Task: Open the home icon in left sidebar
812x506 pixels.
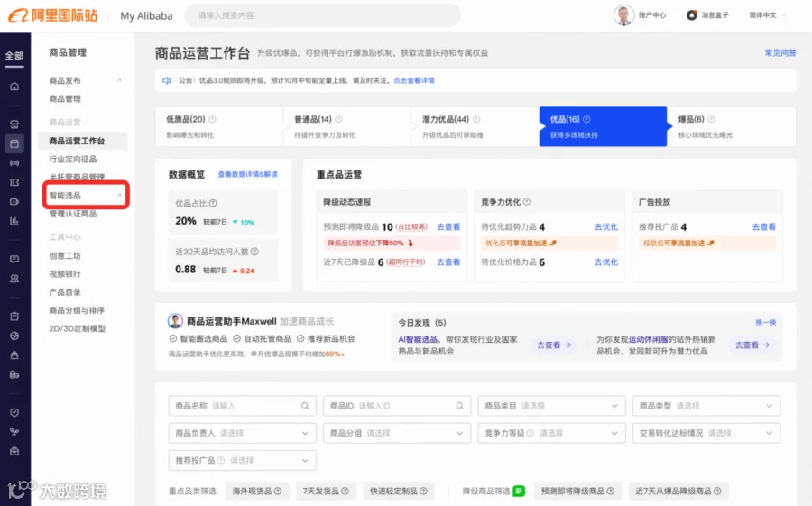Action: 14,86
